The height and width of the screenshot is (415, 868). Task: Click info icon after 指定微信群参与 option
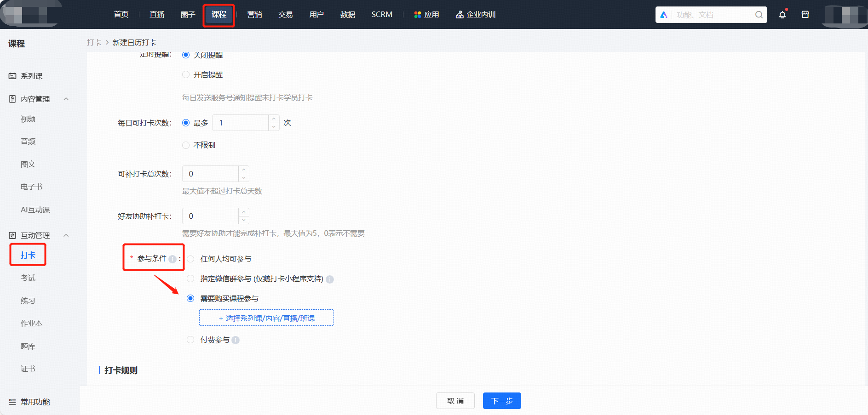(x=330, y=279)
